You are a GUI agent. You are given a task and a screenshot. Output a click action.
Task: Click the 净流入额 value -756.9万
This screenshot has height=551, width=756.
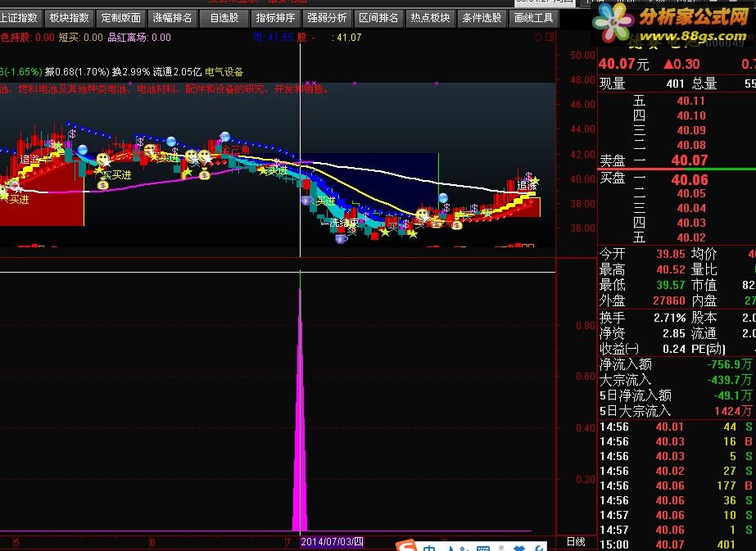tap(730, 364)
